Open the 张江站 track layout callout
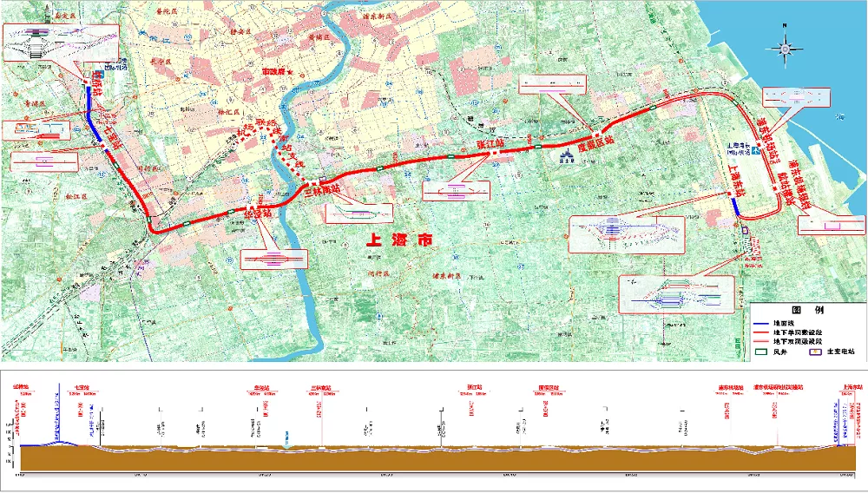The width and height of the screenshot is (868, 493). [457, 191]
